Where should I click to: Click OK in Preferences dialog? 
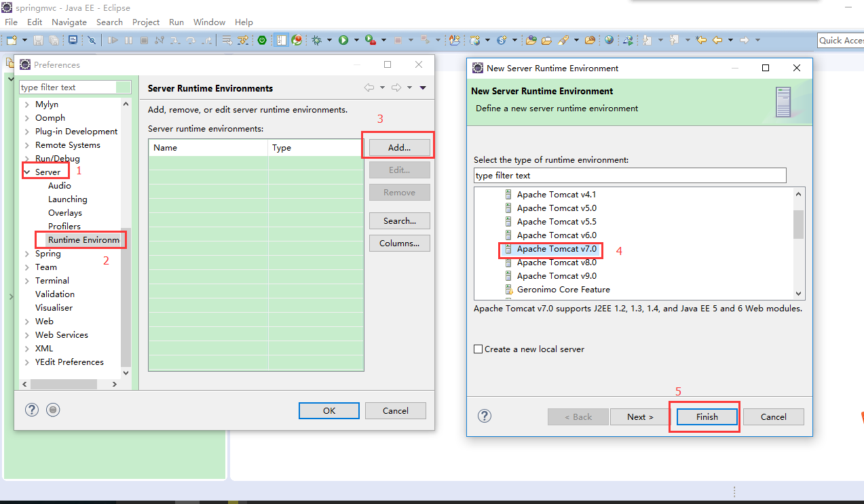[329, 410]
